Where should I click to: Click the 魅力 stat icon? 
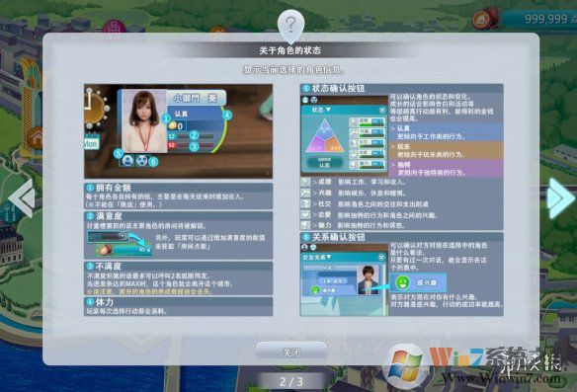click(x=306, y=225)
